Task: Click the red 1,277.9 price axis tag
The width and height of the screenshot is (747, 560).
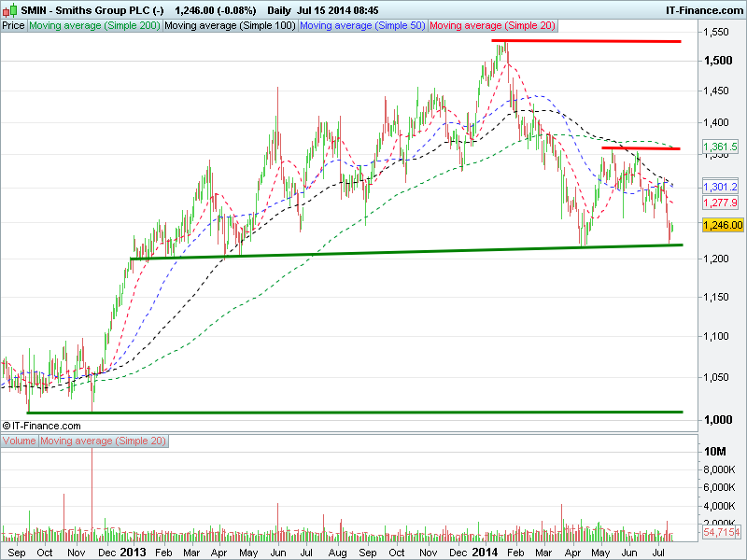Action: coord(722,203)
